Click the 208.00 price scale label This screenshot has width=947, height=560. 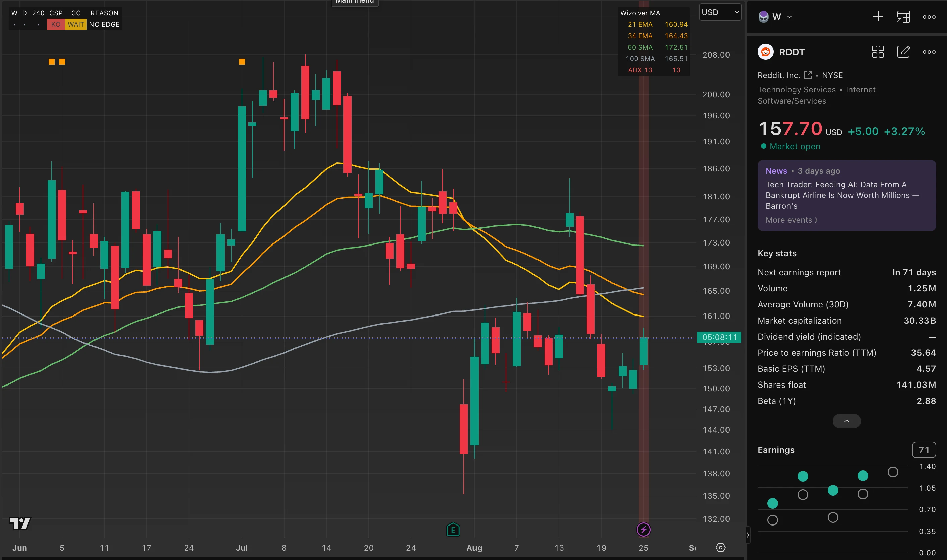tap(716, 55)
